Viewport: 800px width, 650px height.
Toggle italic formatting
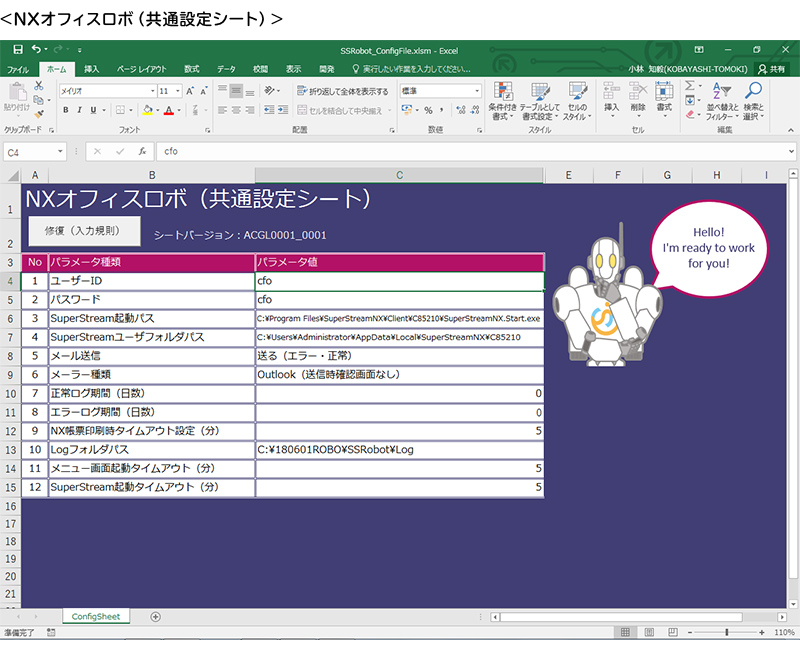(x=80, y=110)
